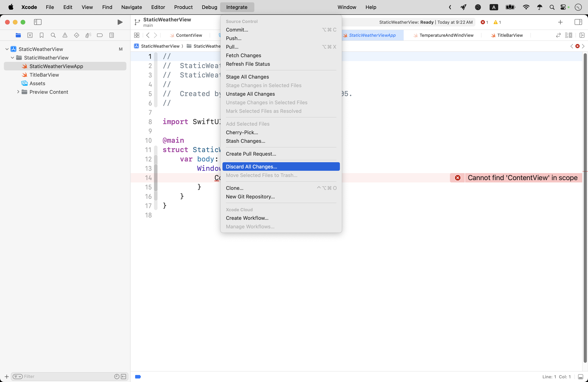Expand the Preview Content folder
The height and width of the screenshot is (382, 588).
coord(18,92)
